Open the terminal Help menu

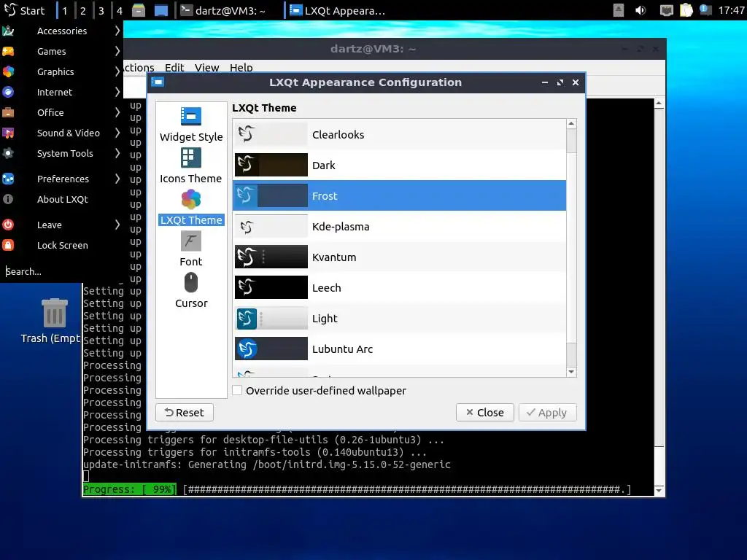click(x=241, y=68)
